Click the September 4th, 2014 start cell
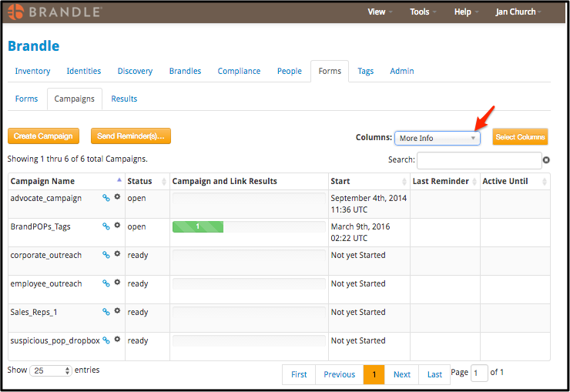Image resolution: width=570 pixels, height=392 pixels. 369,204
